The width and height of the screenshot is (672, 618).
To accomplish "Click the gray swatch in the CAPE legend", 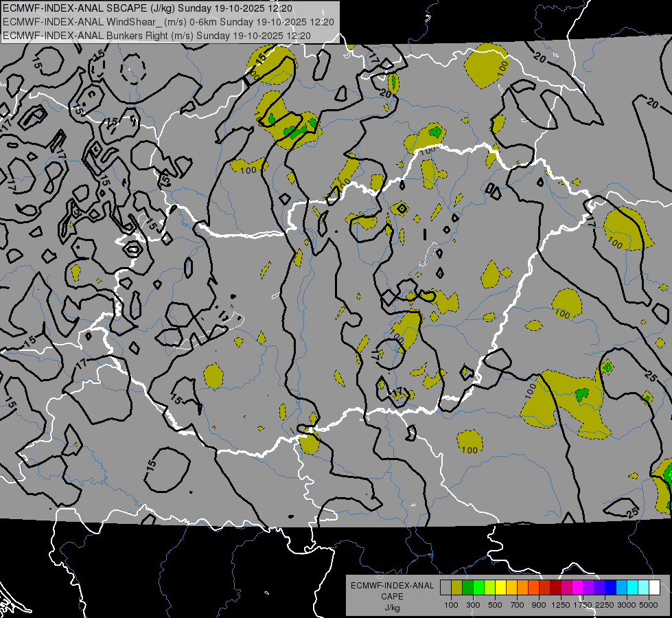I will click(x=445, y=588).
